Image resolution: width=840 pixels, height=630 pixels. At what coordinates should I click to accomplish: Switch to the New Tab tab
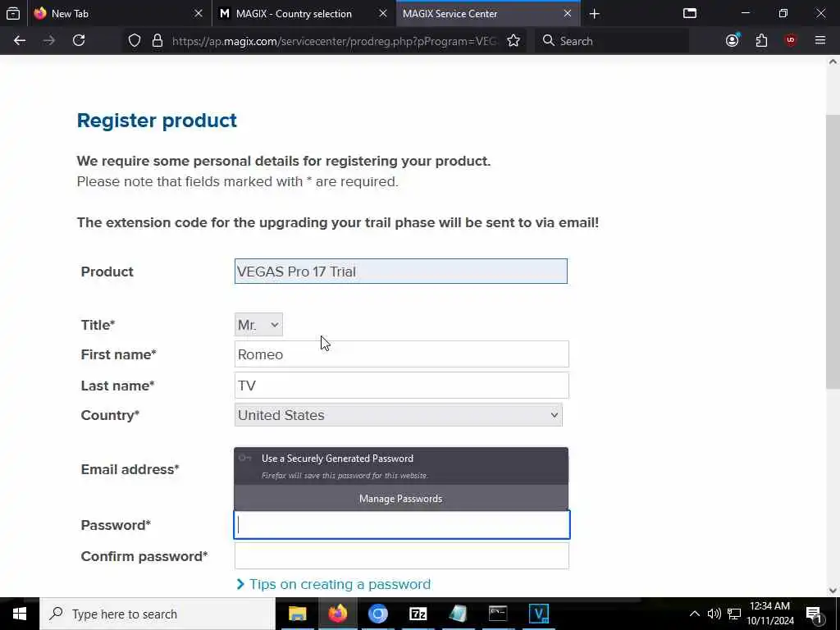point(119,13)
